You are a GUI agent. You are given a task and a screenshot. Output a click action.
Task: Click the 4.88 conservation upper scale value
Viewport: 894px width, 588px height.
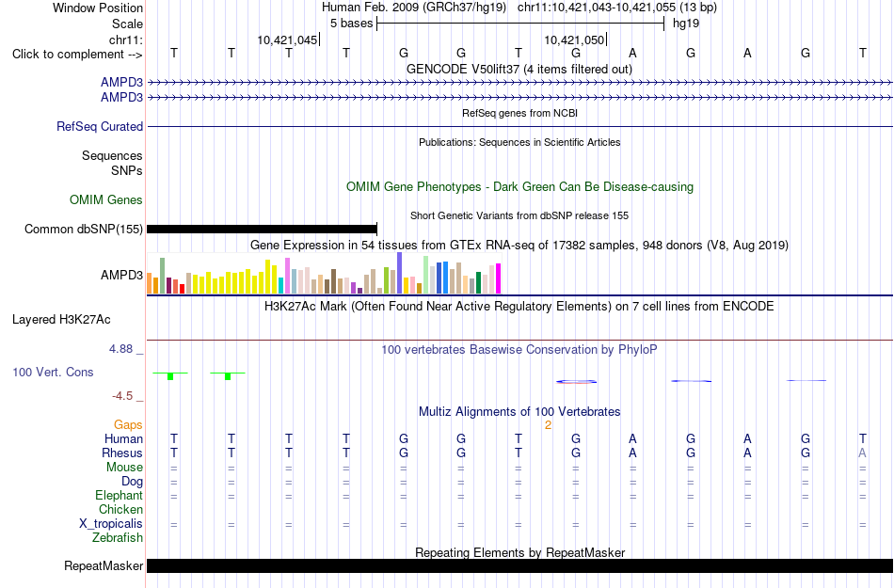coord(120,349)
